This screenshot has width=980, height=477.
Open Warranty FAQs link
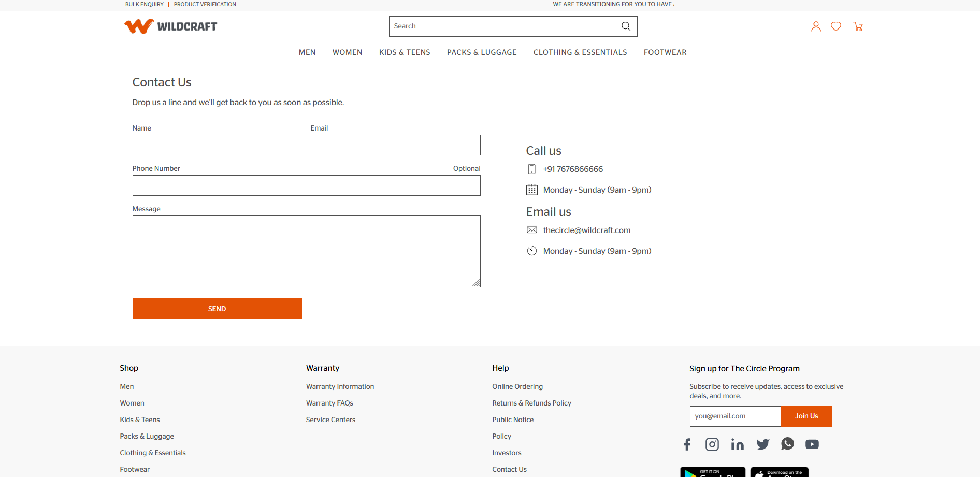point(329,403)
